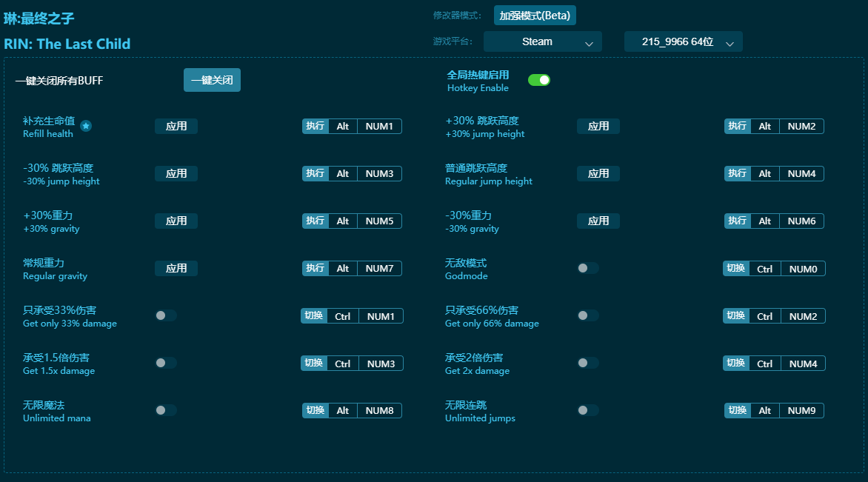Click the star badge next to Refill health
Image resolution: width=868 pixels, height=482 pixels.
click(x=86, y=126)
